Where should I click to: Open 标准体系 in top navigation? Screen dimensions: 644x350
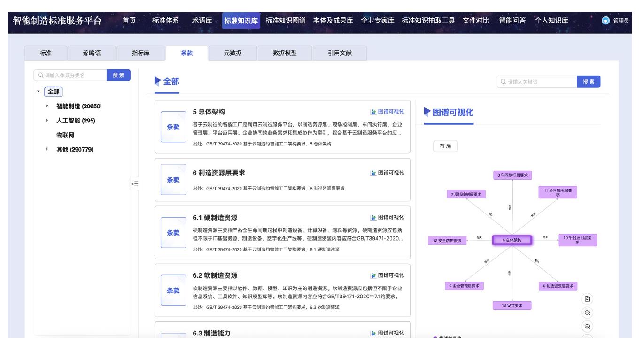pyautogui.click(x=165, y=21)
